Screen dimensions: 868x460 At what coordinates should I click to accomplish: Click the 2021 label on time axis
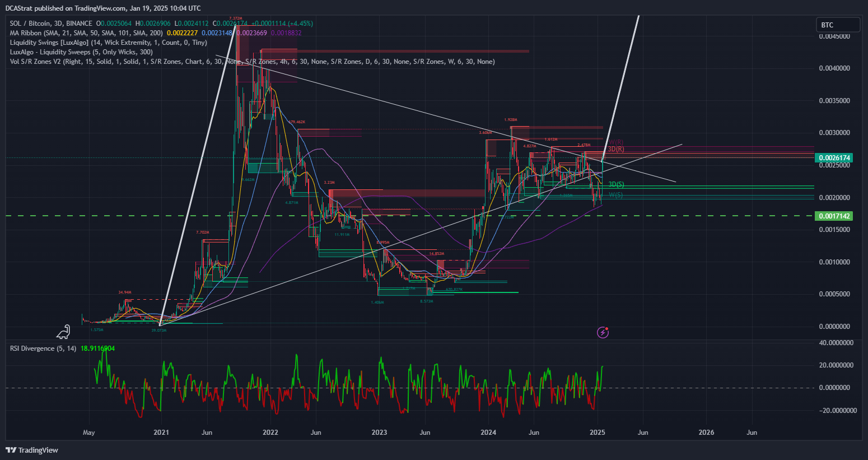pos(161,433)
